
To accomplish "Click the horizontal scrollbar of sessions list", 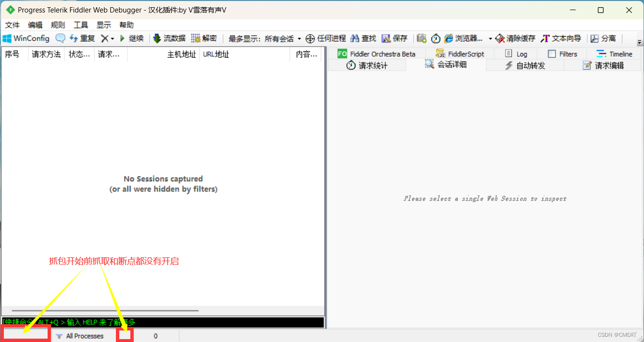I will click(x=105, y=311).
